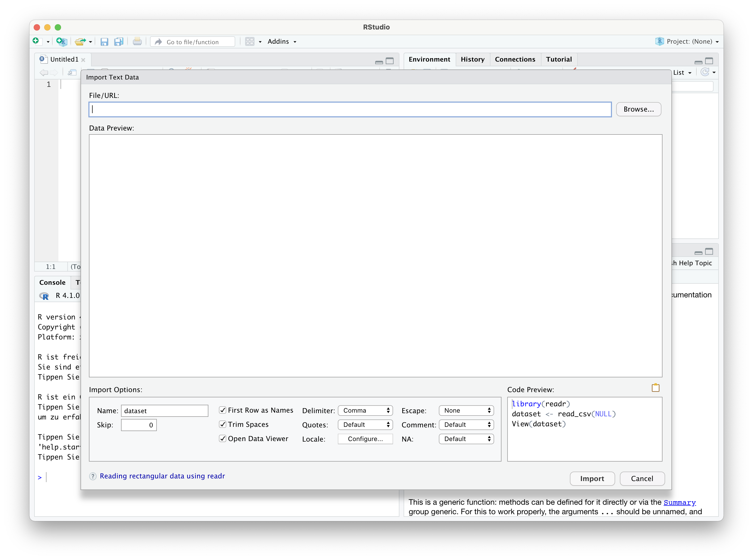Copy code preview with clipboard icon
Image resolution: width=753 pixels, height=560 pixels.
pos(655,388)
